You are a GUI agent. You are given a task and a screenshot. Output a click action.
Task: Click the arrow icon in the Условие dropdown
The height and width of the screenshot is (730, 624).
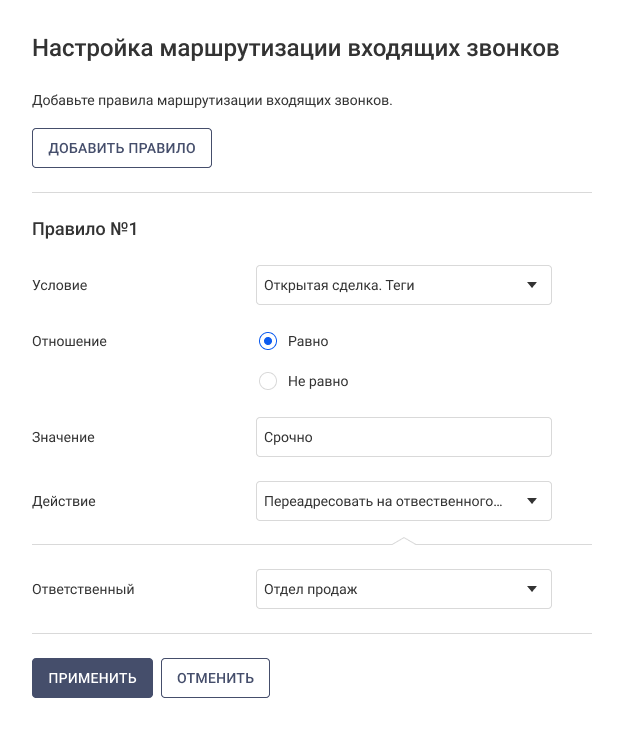tap(531, 285)
